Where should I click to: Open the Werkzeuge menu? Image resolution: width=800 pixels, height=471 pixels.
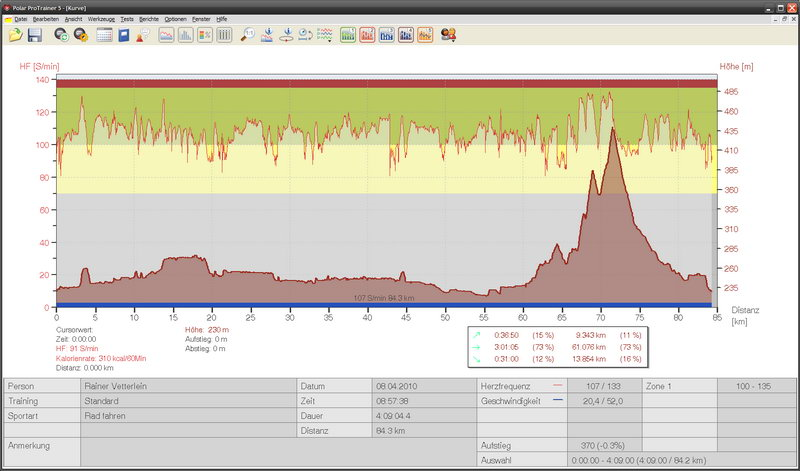point(100,19)
